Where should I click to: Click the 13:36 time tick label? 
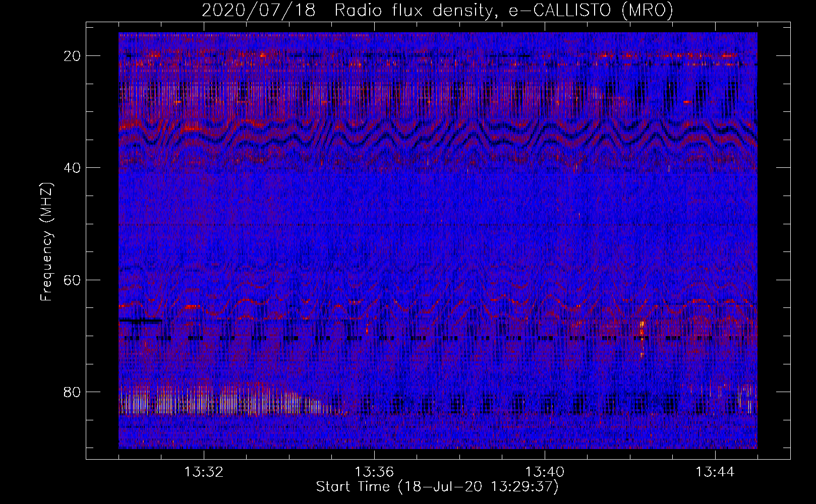[374, 472]
